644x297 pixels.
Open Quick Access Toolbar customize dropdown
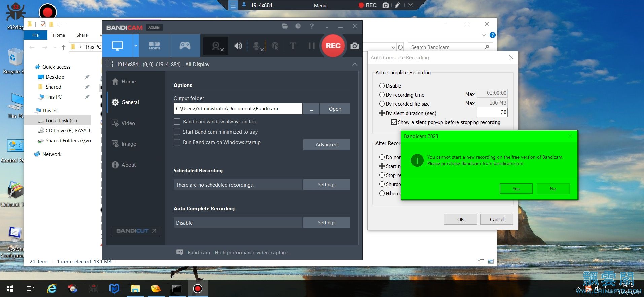(x=59, y=24)
